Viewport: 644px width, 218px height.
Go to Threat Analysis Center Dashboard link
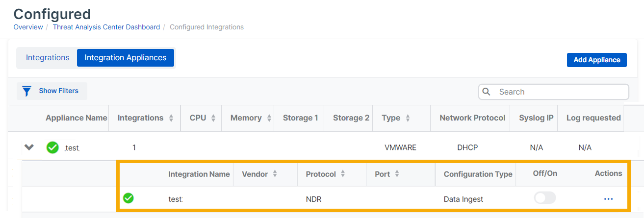[x=106, y=27]
